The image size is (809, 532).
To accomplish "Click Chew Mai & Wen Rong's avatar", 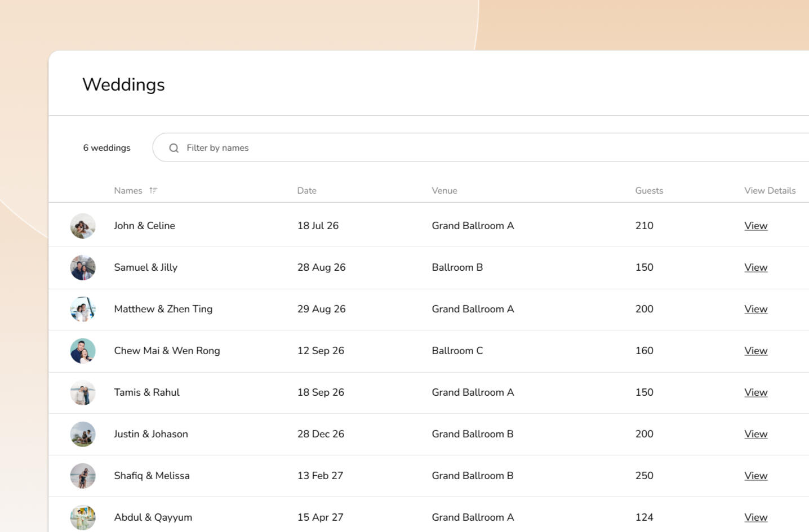I will 83,351.
